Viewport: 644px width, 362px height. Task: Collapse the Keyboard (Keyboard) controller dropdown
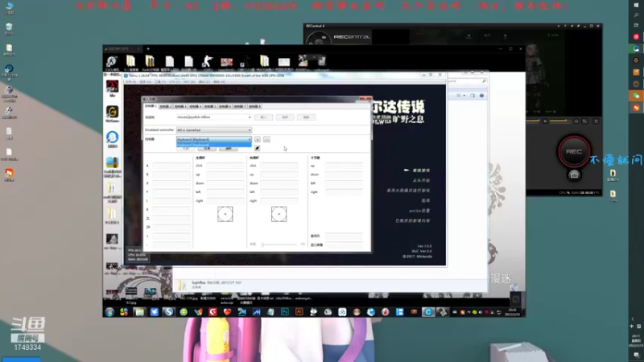pyautogui.click(x=213, y=139)
